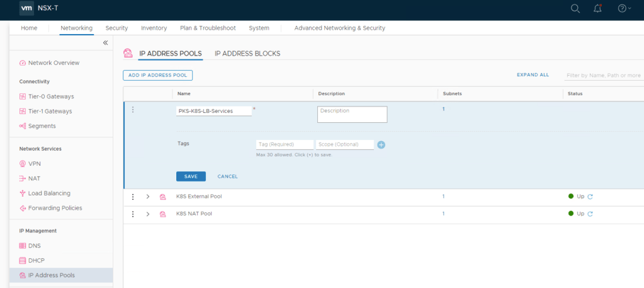
Task: Open actions menu for K8S External Pool
Action: [133, 197]
